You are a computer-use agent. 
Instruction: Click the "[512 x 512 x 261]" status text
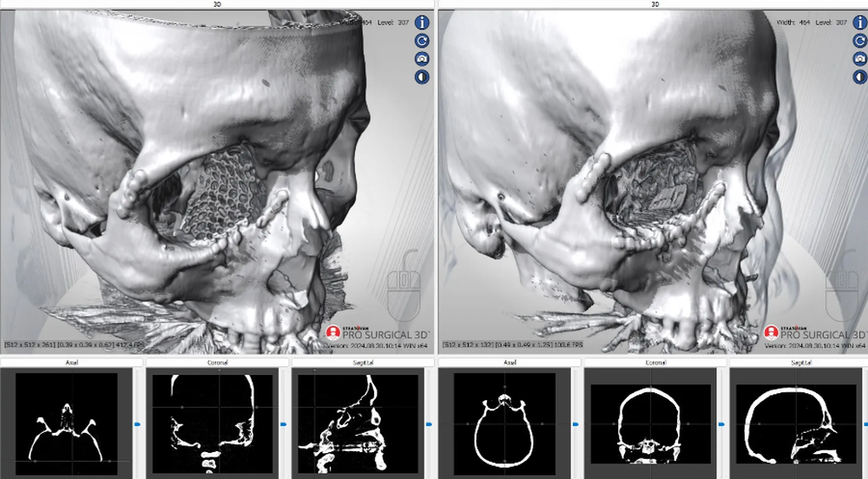(x=30, y=344)
